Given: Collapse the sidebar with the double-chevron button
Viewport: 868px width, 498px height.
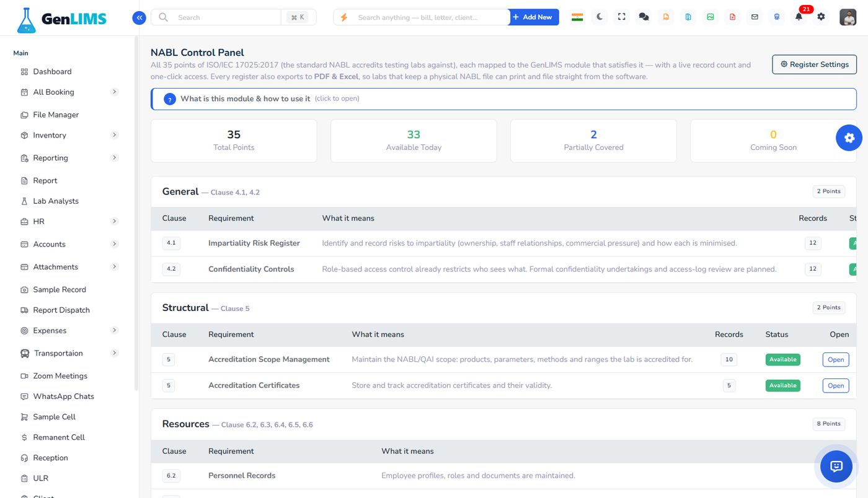Looking at the screenshot, I should (x=139, y=18).
